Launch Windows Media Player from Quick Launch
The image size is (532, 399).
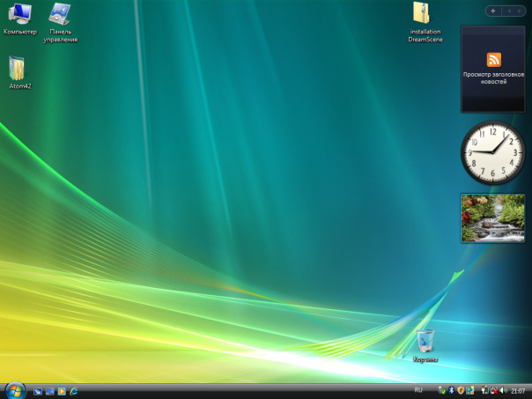click(62, 390)
